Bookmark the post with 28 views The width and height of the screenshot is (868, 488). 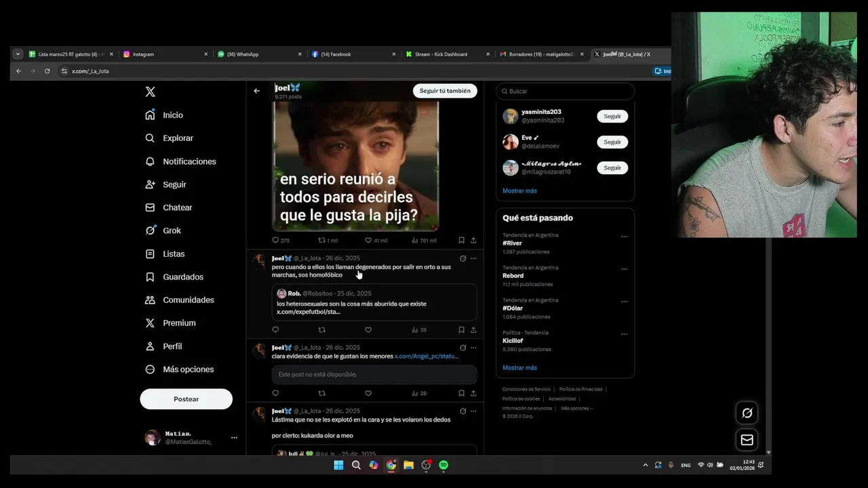[461, 393]
